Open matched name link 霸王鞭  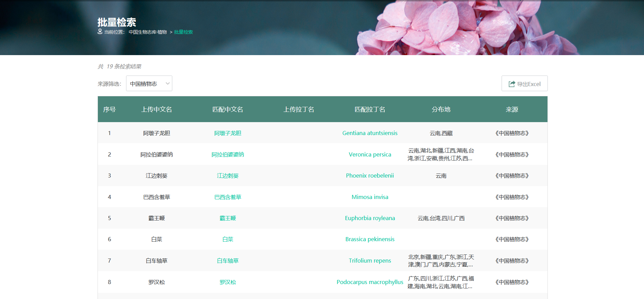pos(228,218)
